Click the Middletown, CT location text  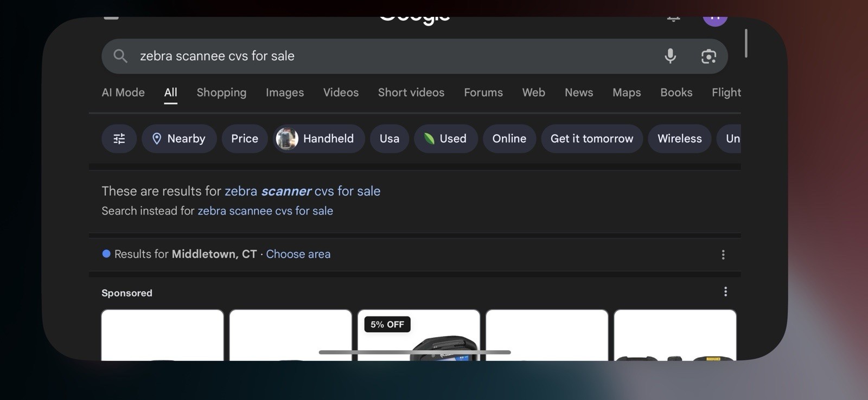pos(214,254)
